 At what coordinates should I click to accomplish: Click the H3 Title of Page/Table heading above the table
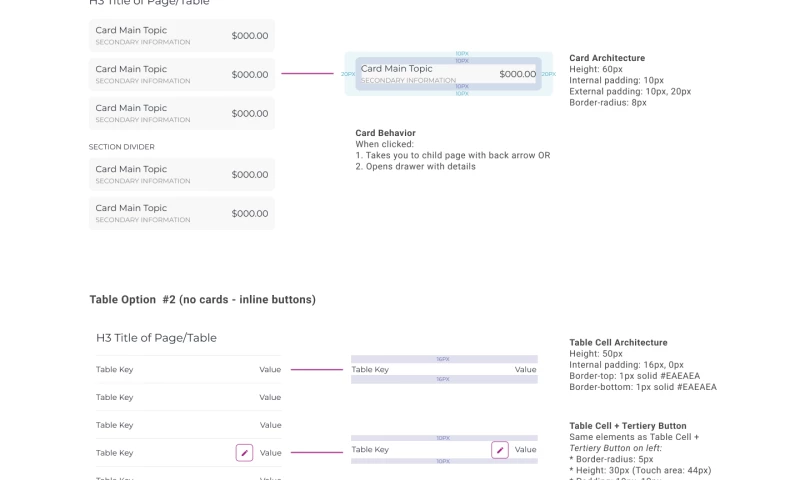(x=156, y=338)
